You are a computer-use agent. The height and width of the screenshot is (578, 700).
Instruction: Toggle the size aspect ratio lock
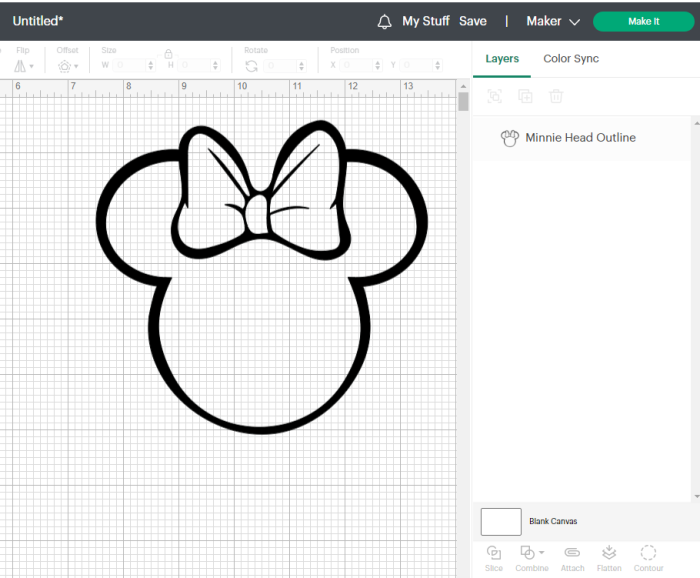click(168, 54)
